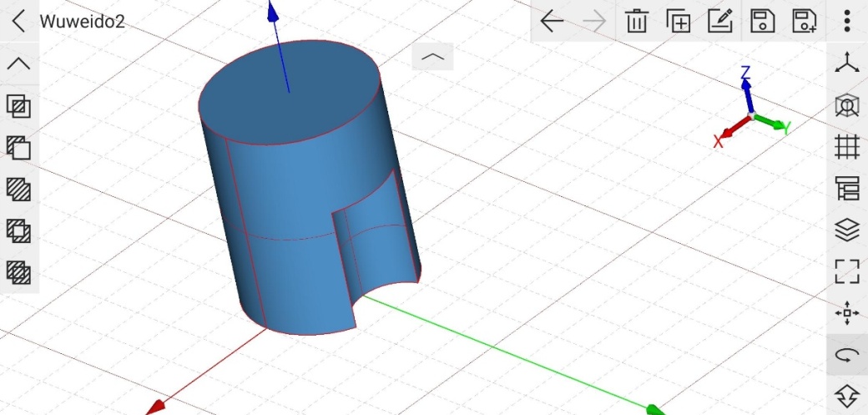Select the fifth boolean operation icon
This screenshot has height=415, width=868.
(x=19, y=272)
